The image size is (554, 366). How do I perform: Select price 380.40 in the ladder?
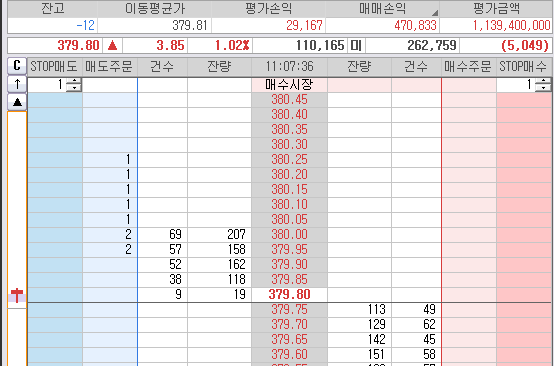289,114
